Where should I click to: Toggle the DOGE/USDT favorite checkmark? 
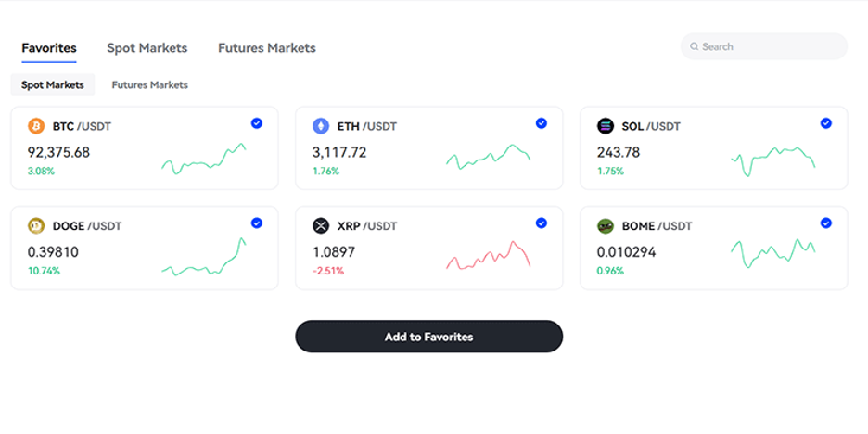click(257, 223)
